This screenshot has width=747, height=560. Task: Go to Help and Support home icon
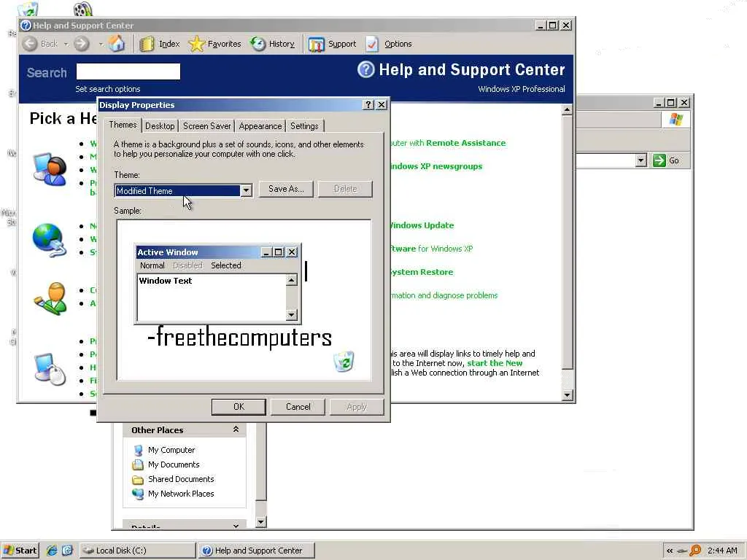click(117, 44)
